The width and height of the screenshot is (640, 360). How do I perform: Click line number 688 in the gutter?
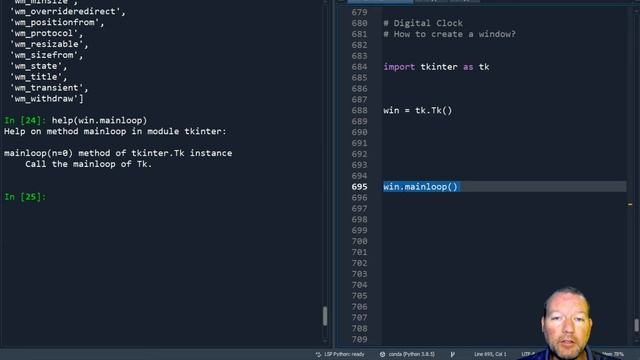tap(359, 111)
